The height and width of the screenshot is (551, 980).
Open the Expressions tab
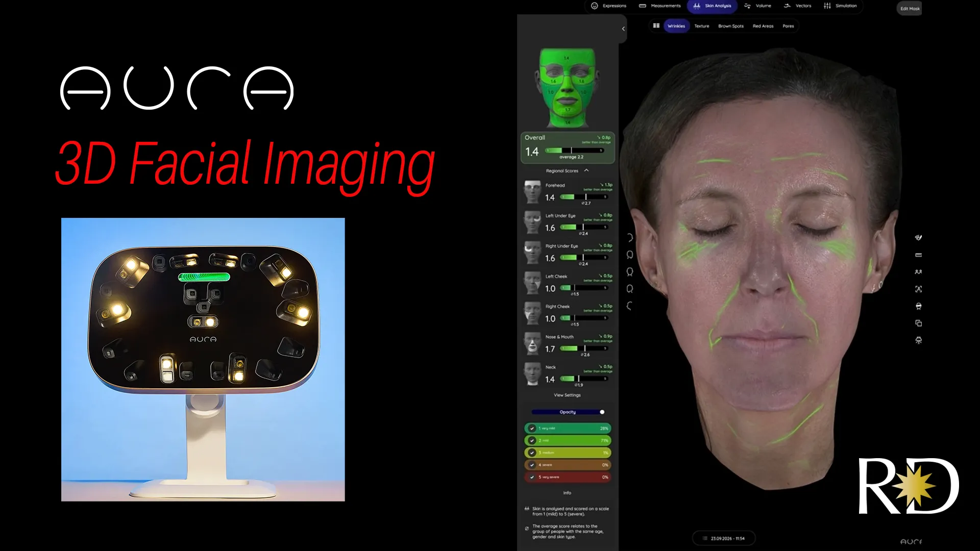[x=609, y=6]
